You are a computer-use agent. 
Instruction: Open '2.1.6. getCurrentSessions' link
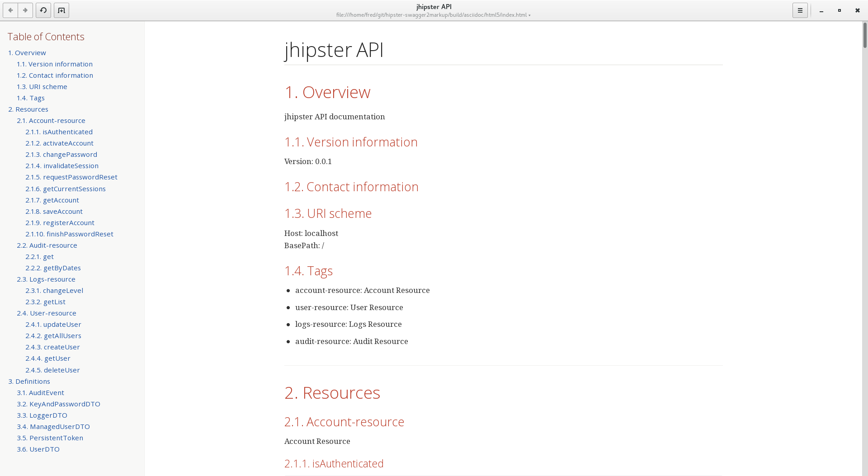click(66, 189)
